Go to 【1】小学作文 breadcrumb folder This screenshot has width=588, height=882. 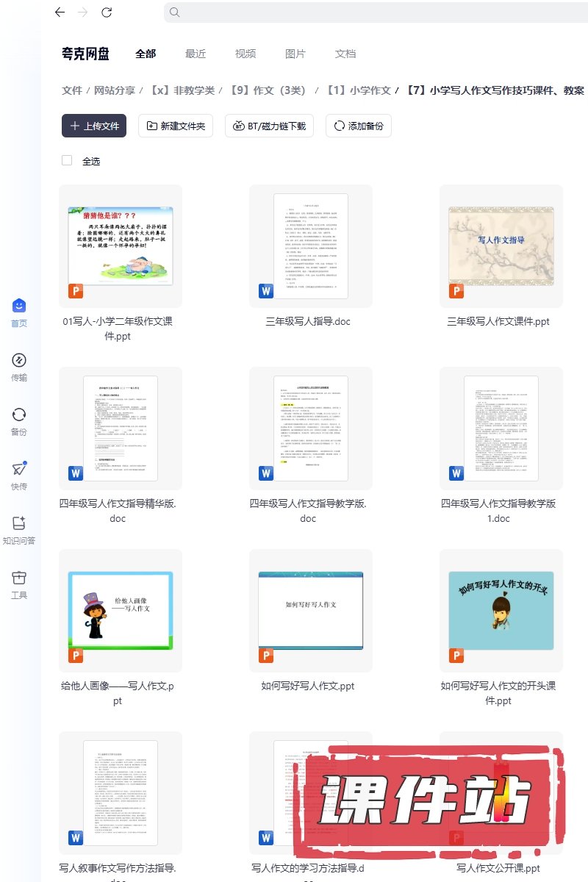click(x=359, y=90)
